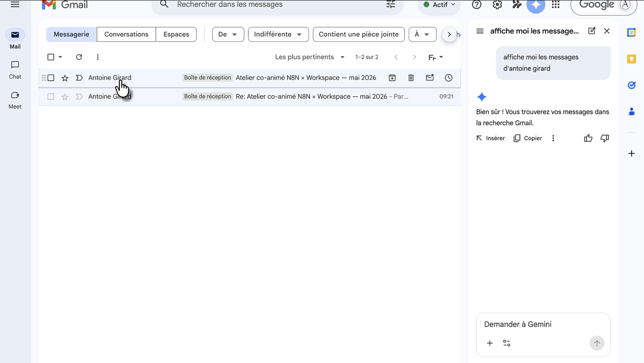This screenshot has width=644, height=363.
Task: Open Google Keep side panel icon
Action: click(631, 59)
